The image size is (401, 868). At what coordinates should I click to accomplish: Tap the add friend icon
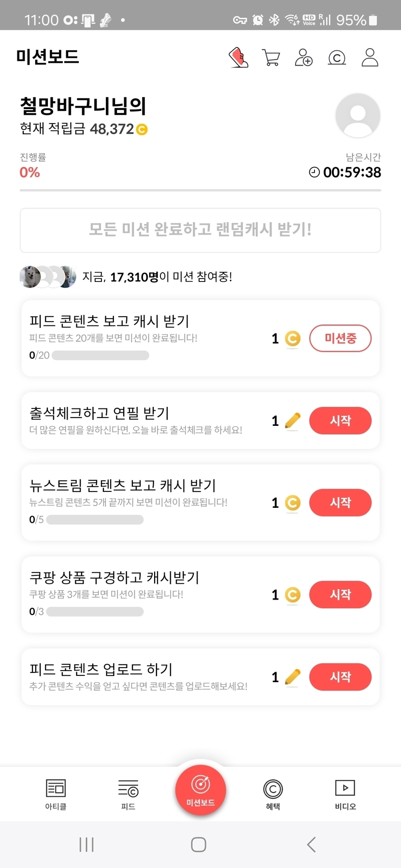point(303,57)
